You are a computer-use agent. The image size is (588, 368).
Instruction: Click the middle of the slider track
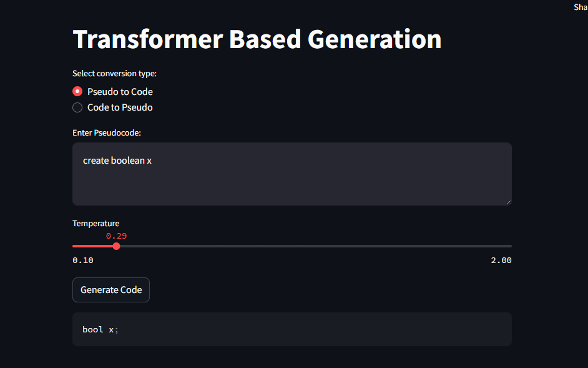292,246
